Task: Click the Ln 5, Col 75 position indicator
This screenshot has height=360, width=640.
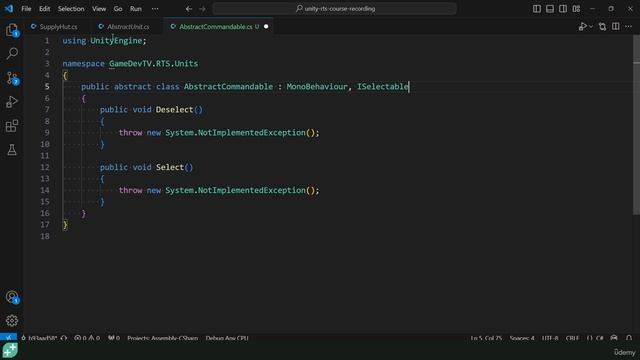Action: [486, 338]
